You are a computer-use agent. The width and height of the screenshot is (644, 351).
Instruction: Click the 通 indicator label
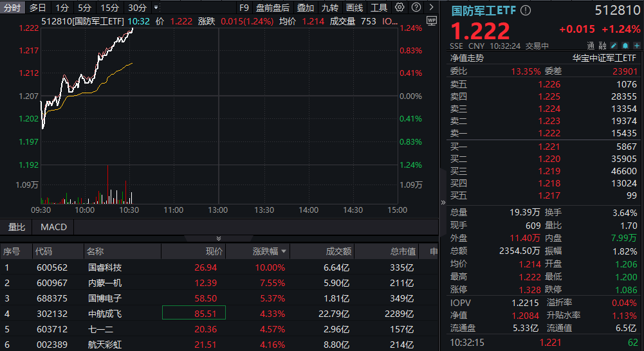pyautogui.click(x=591, y=46)
